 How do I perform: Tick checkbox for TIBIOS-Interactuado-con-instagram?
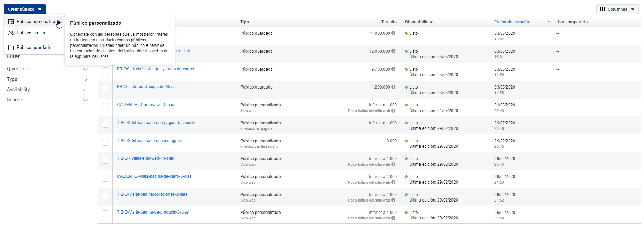click(x=106, y=142)
